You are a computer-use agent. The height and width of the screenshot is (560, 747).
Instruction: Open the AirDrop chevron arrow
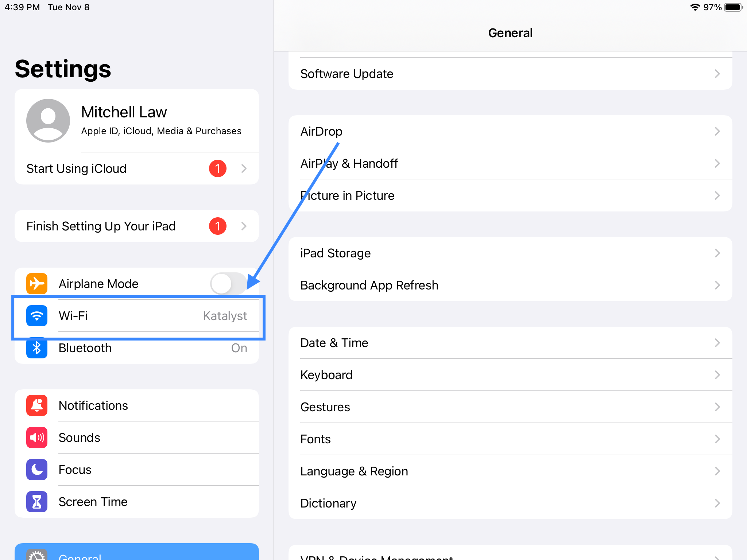[x=717, y=131]
